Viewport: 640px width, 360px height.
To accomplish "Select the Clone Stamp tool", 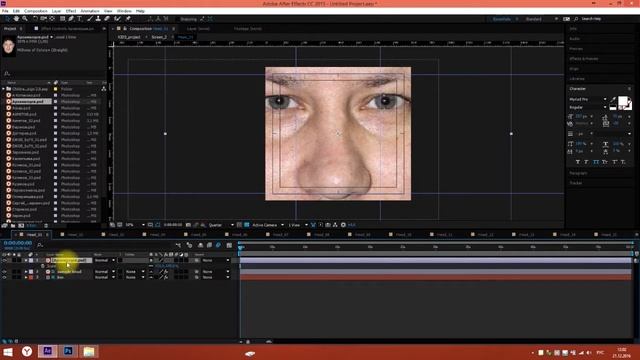I will [x=98, y=19].
